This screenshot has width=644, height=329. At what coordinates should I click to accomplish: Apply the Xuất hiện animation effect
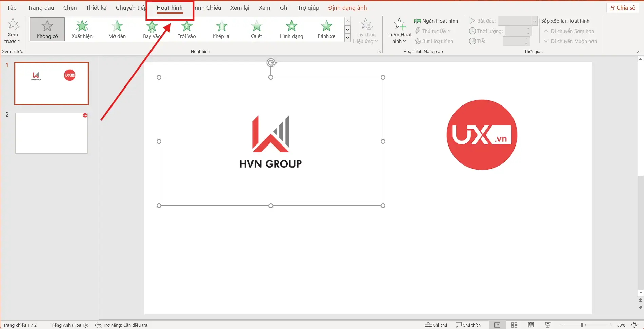point(82,30)
